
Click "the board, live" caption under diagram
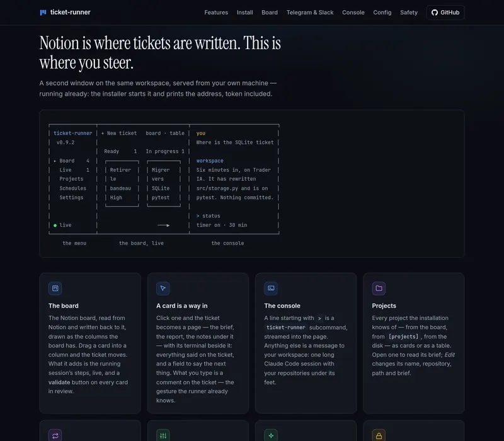point(141,243)
